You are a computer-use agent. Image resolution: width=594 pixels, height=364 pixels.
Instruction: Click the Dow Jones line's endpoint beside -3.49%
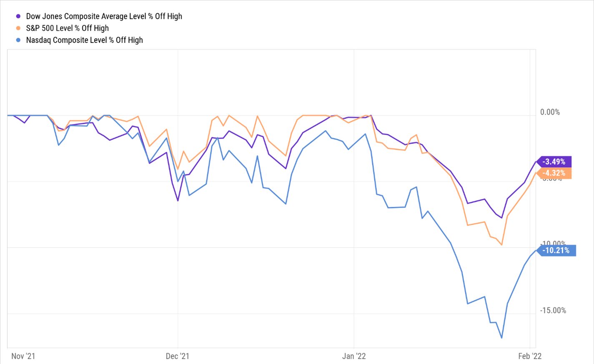point(536,162)
